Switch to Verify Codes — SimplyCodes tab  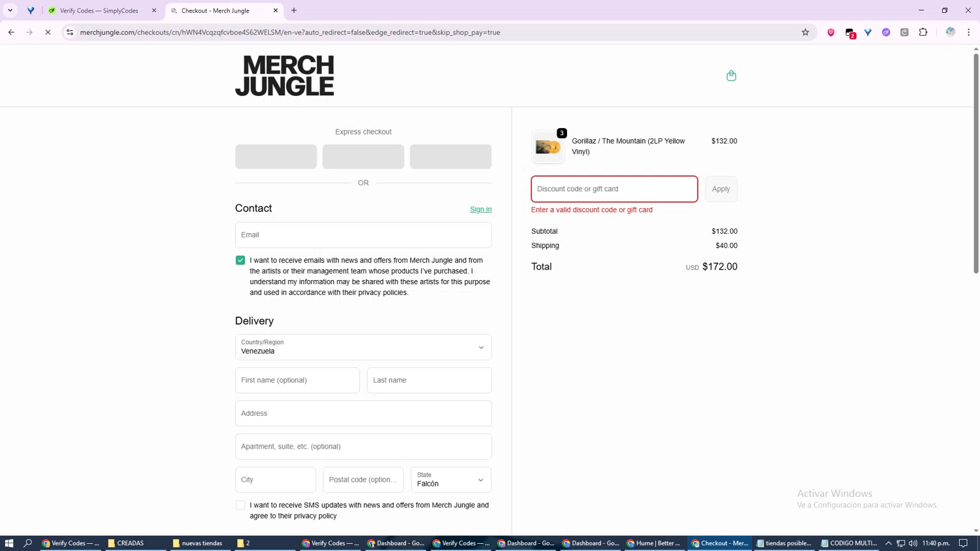point(99,10)
